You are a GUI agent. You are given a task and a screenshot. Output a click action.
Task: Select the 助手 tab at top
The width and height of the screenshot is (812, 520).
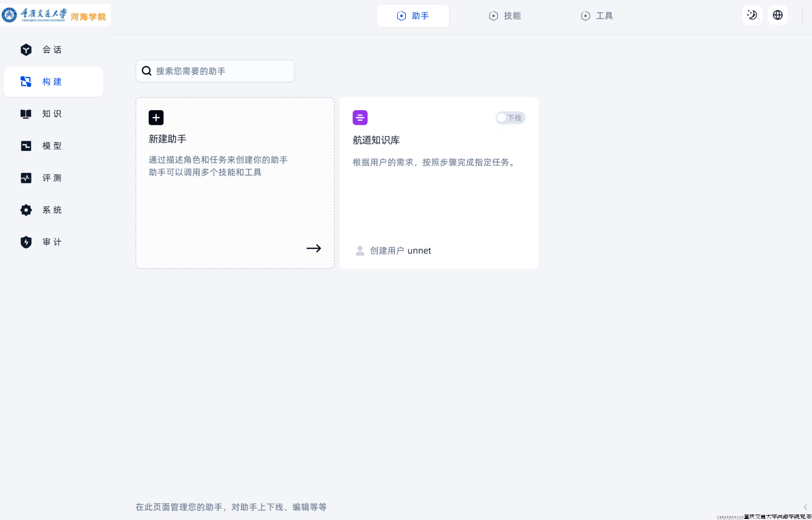point(413,16)
